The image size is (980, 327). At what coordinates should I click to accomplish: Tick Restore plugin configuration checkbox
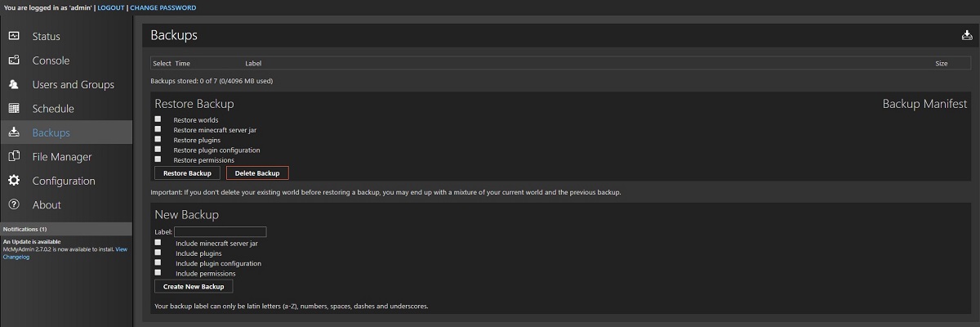point(158,150)
